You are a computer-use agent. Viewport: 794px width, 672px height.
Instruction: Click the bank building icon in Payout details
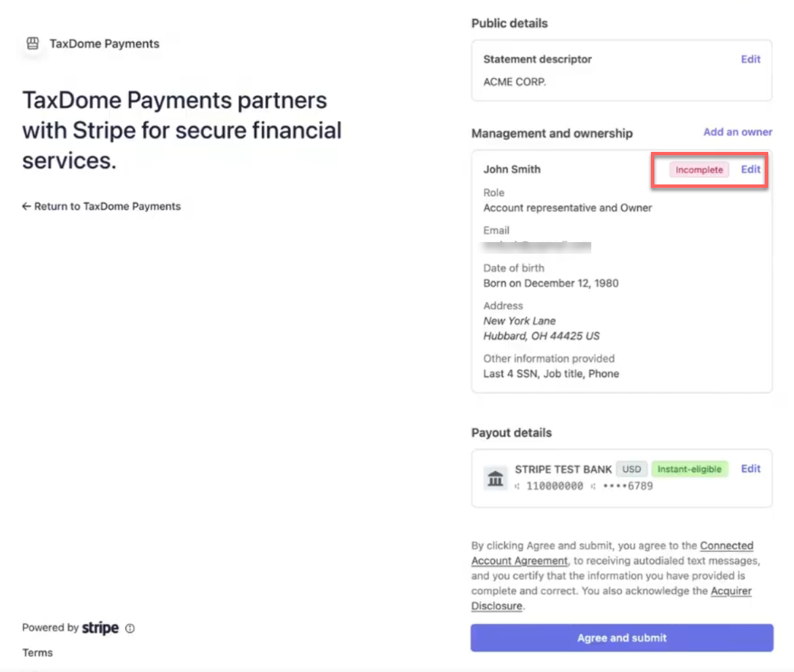coord(496,478)
